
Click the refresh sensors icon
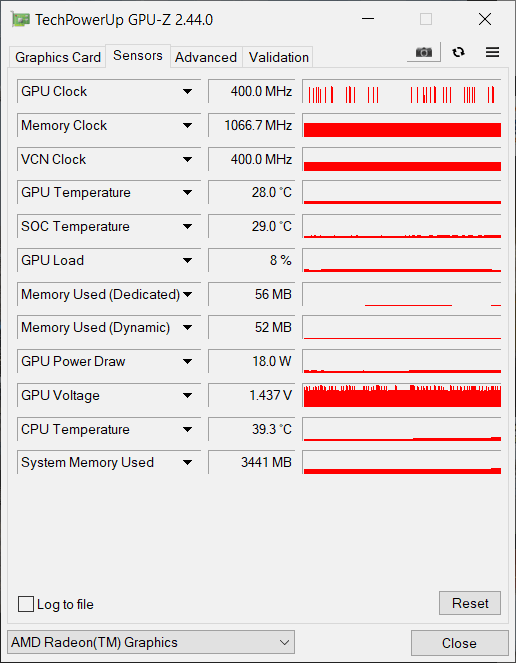tap(458, 52)
